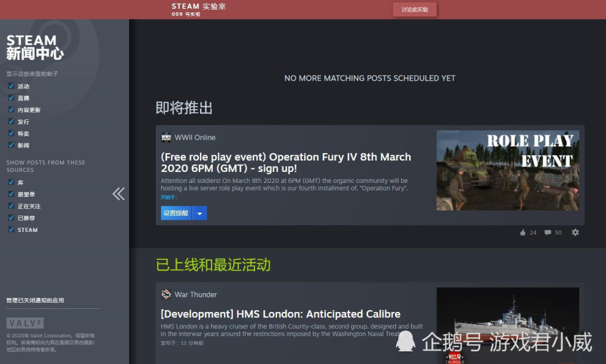Screen dimensions: 606x364
Task: Open the HMS London ship thumbnail
Action: tap(508, 325)
